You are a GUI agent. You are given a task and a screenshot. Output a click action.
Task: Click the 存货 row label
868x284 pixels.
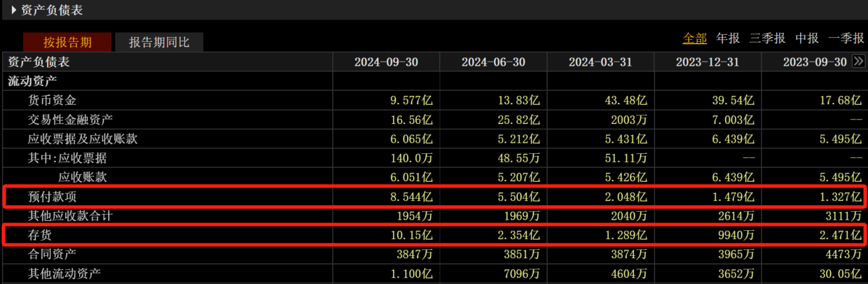pyautogui.click(x=41, y=234)
